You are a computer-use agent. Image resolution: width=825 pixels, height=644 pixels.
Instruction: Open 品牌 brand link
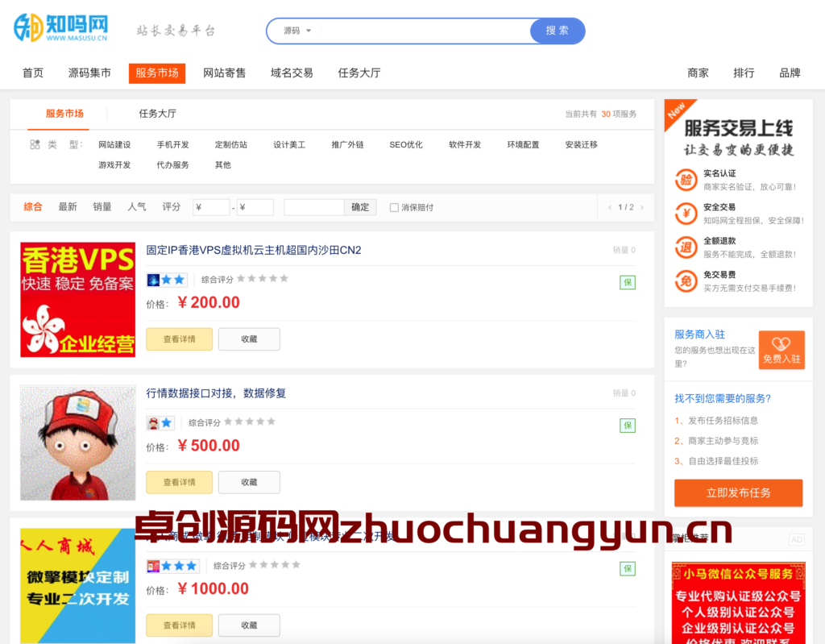pyautogui.click(x=790, y=73)
